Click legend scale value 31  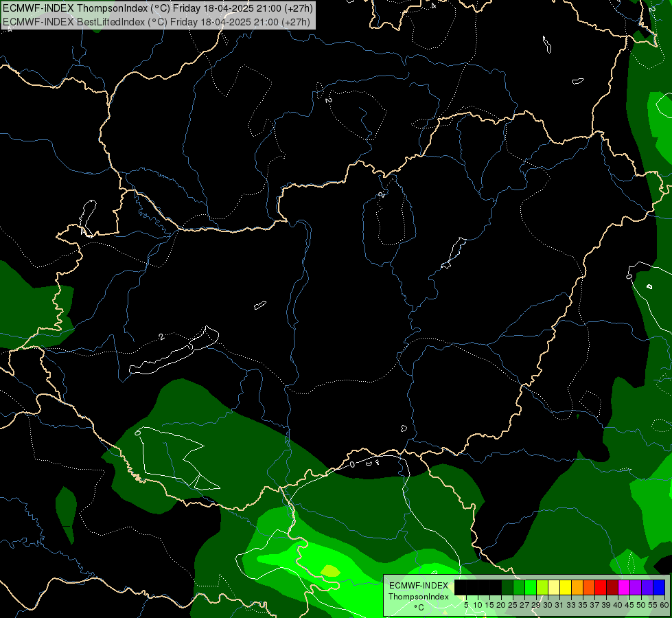click(559, 605)
